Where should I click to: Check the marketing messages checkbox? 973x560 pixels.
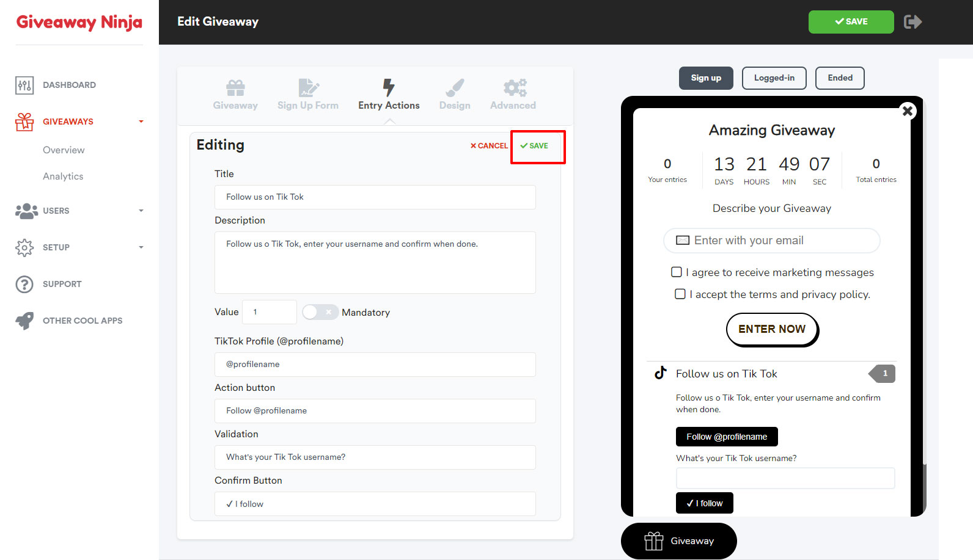[x=677, y=272]
